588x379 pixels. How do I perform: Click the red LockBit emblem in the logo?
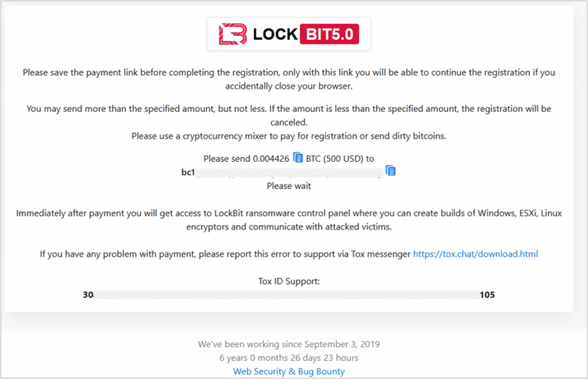coord(233,34)
